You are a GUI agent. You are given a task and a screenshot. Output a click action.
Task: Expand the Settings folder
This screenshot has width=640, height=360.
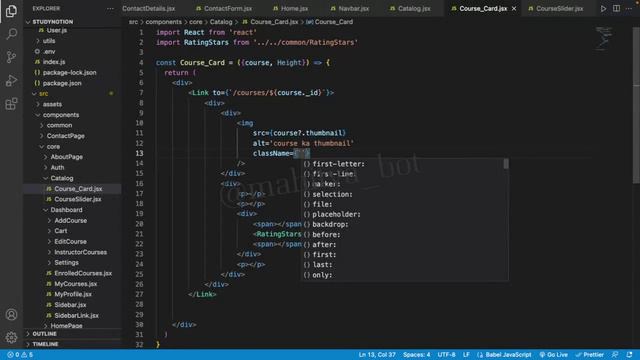[x=66, y=262]
